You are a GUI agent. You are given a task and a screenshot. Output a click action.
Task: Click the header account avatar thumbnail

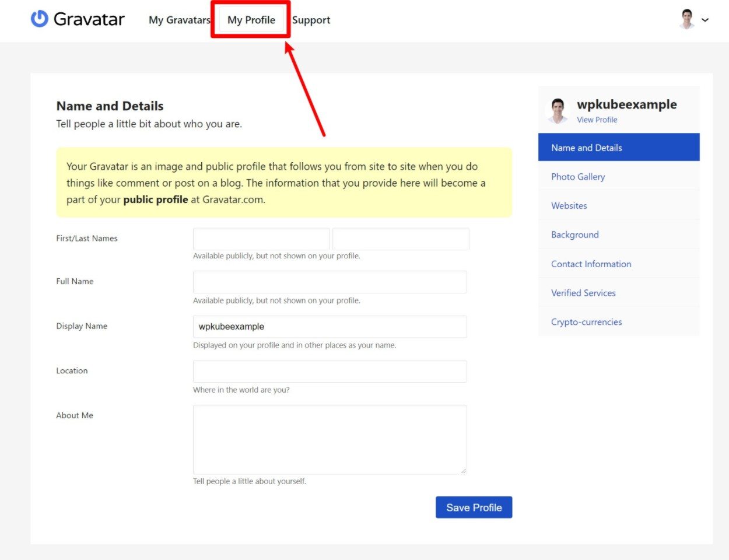[688, 19]
